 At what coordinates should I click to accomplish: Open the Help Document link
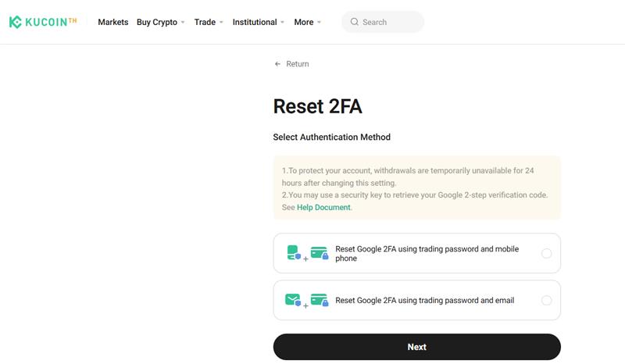pos(323,208)
